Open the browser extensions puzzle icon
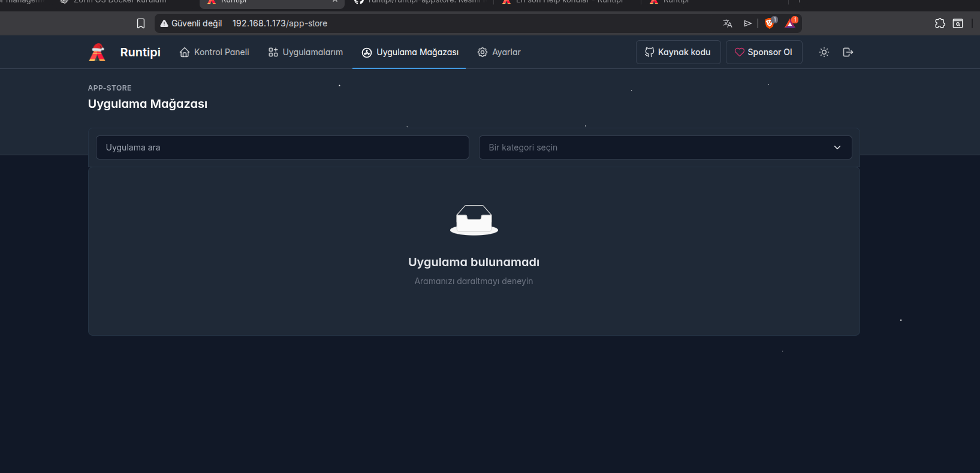Screen dimensions: 980x473 [x=940, y=23]
